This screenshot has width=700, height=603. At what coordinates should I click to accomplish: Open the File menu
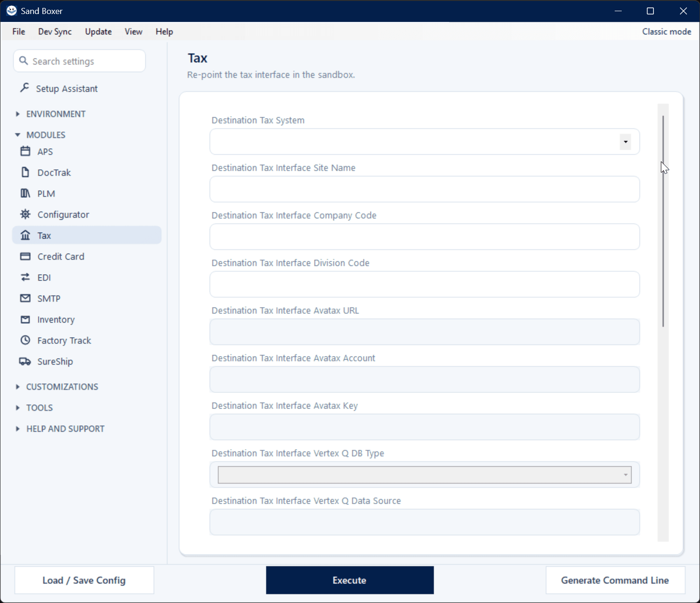(x=19, y=31)
